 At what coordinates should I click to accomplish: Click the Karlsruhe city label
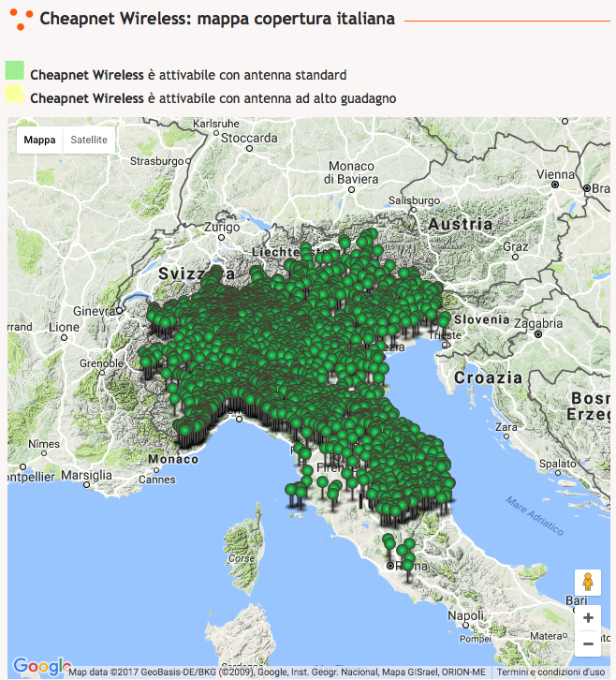point(216,124)
